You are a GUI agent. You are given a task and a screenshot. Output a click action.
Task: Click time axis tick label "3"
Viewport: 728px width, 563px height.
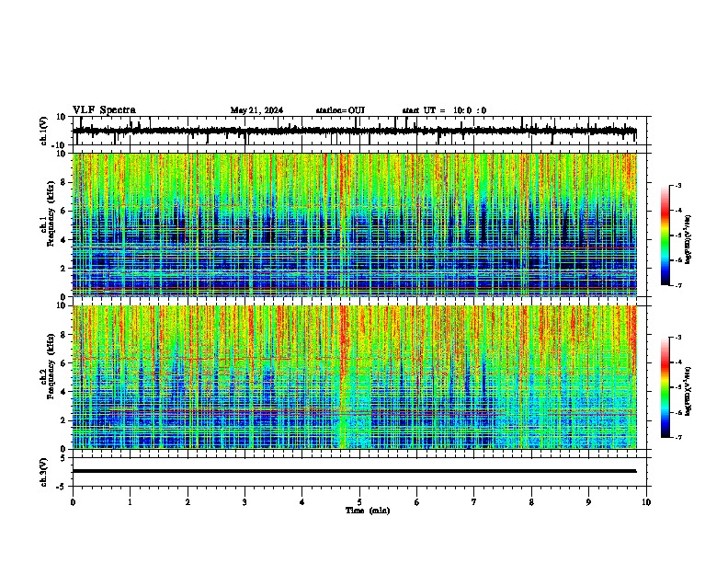[245, 502]
